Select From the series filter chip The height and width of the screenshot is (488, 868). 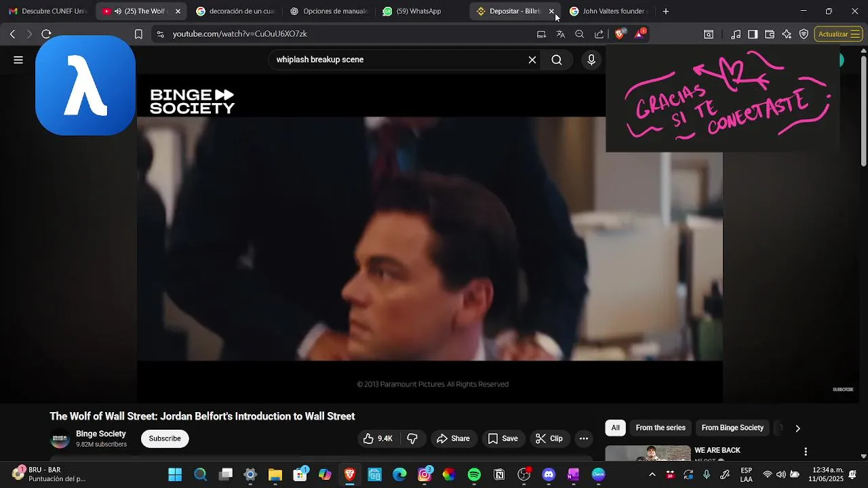[x=660, y=428]
